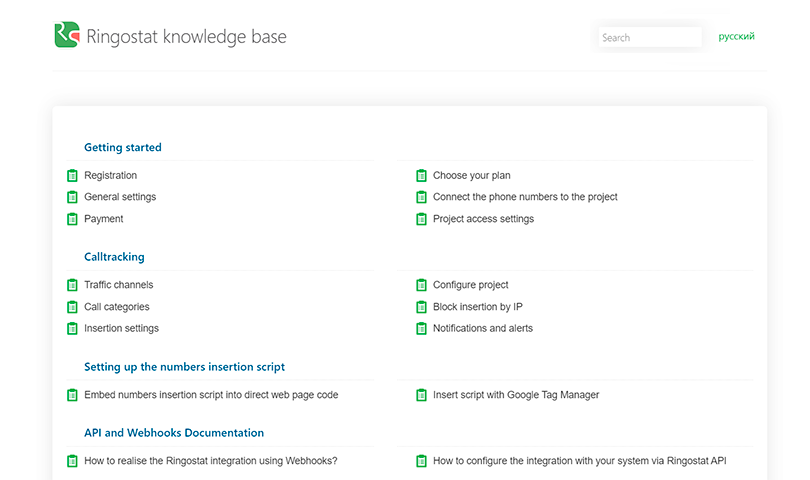Viewport: 810px width, 480px height.
Task: Click the Search input field
Action: (x=650, y=37)
